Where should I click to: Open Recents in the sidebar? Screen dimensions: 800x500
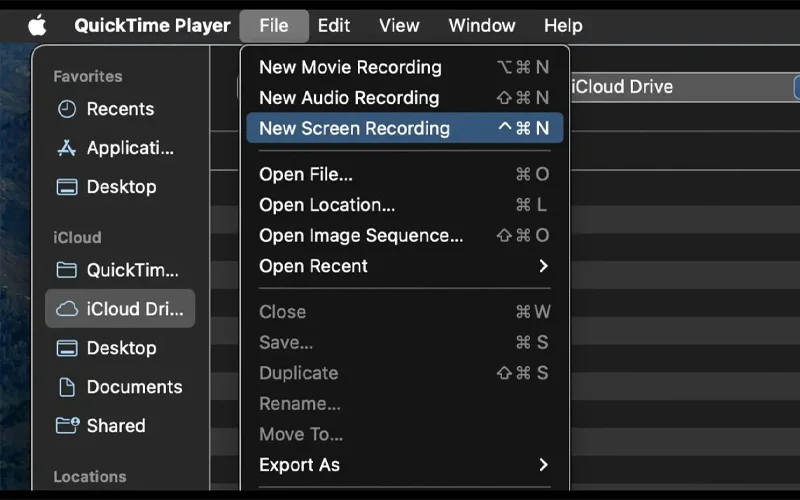tap(120, 109)
